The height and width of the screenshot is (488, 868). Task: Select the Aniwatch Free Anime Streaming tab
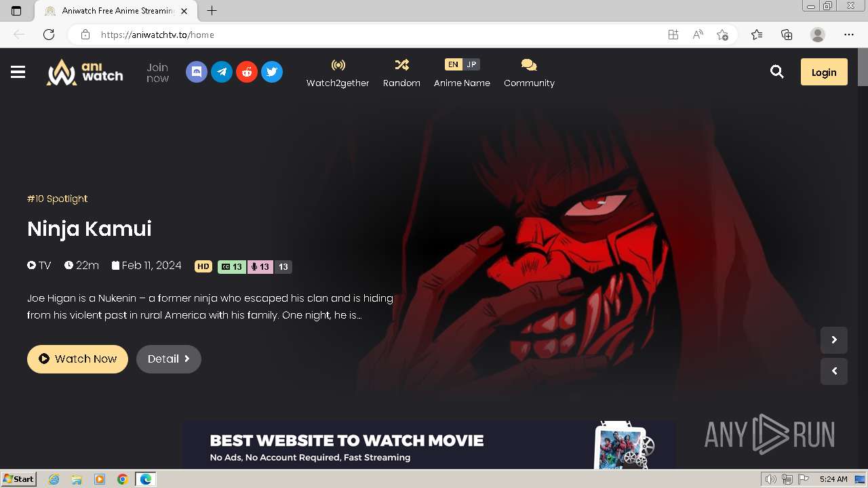click(x=116, y=11)
